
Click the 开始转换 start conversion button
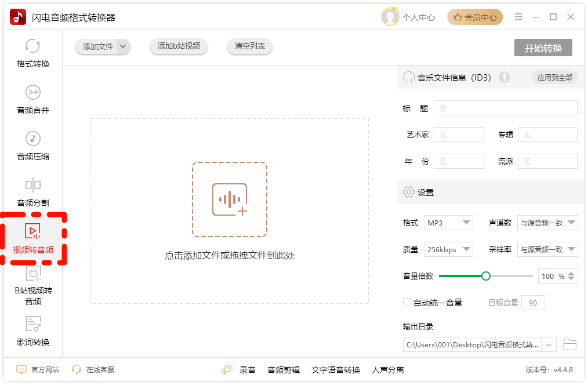543,48
